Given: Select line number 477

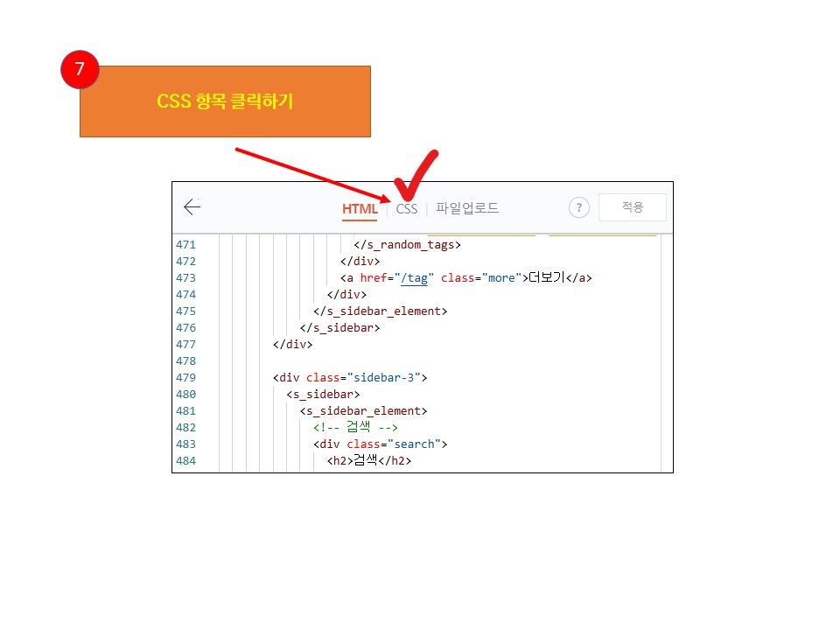Looking at the screenshot, I should (185, 345).
